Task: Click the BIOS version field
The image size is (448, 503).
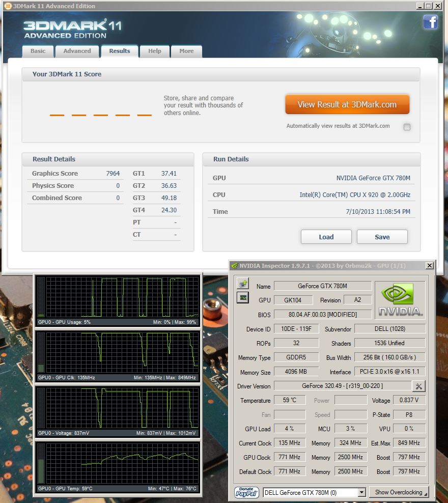Action: (323, 315)
